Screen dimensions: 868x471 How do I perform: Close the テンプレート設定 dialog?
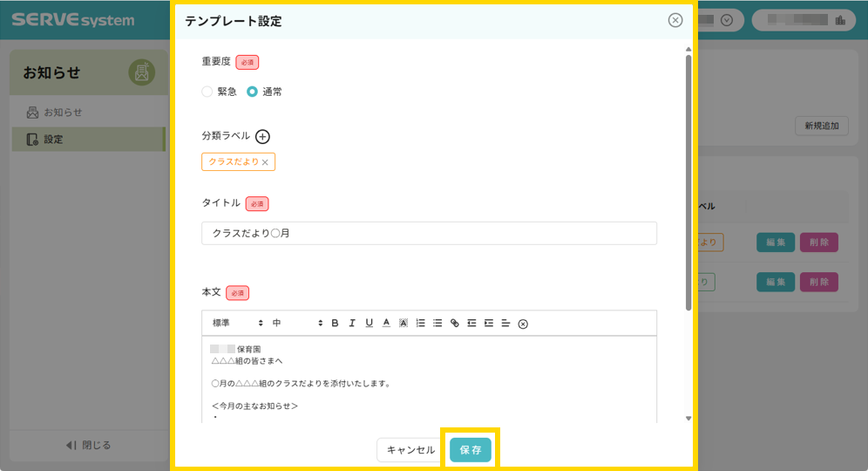pos(675,21)
